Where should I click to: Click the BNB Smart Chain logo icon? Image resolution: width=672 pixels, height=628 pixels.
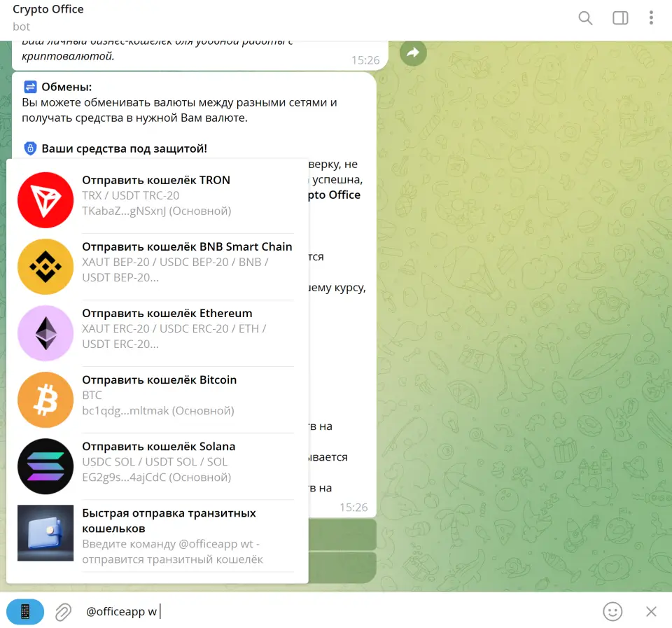45,266
